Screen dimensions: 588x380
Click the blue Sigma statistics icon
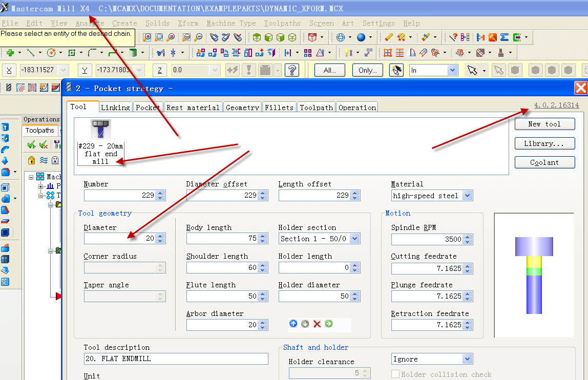tap(505, 37)
